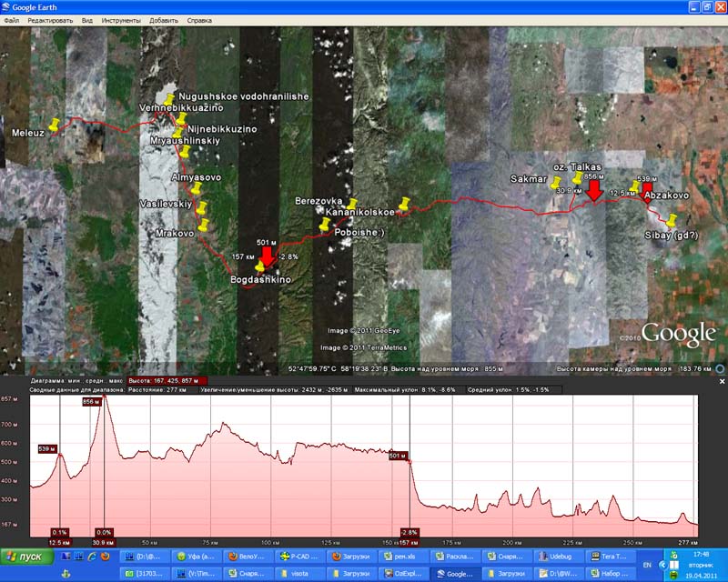Click the EN language indicator

(647, 565)
